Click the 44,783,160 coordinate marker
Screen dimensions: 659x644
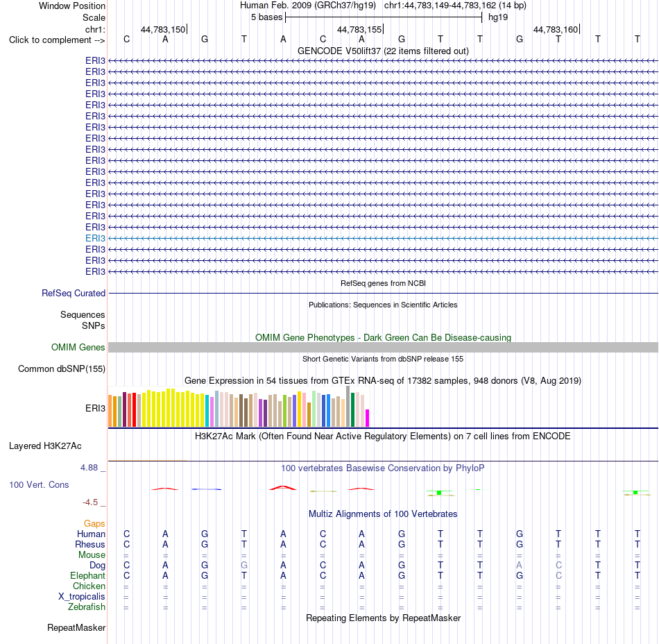(x=556, y=29)
